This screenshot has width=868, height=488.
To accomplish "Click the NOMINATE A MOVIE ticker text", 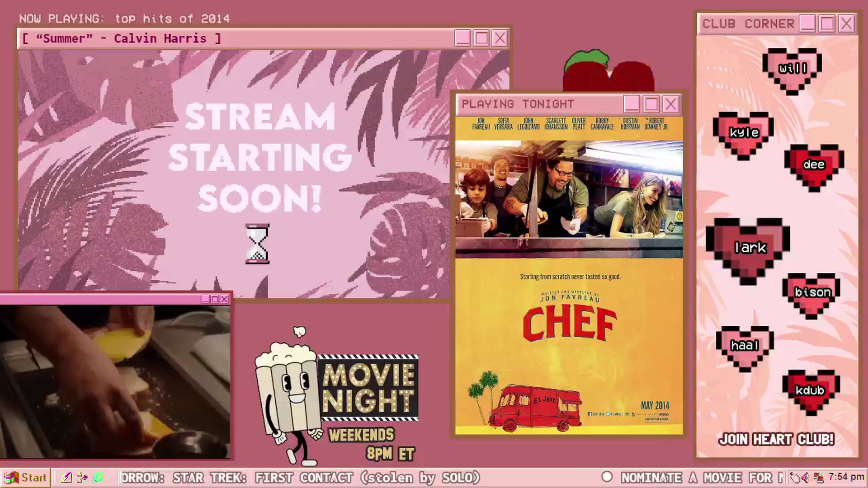I will pyautogui.click(x=702, y=478).
